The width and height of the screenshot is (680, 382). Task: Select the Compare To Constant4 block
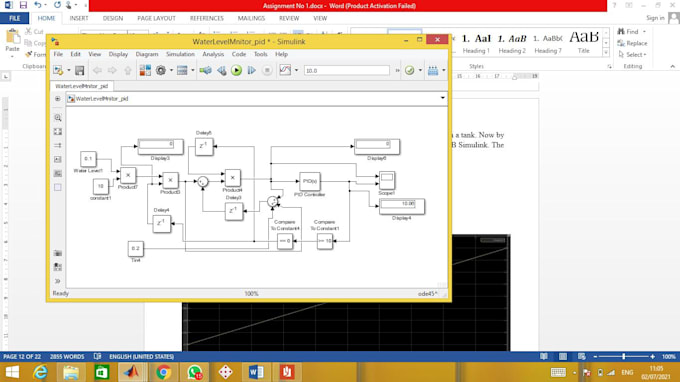tap(285, 241)
